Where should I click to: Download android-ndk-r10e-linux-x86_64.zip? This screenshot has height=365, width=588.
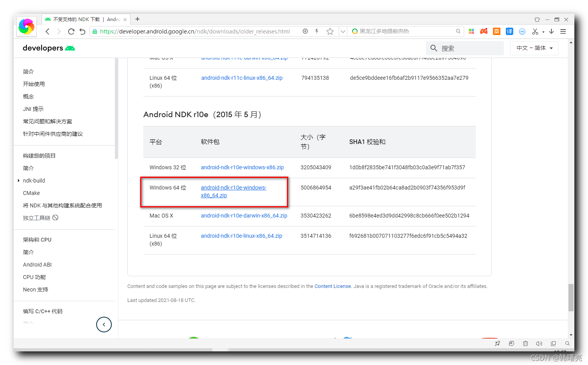[241, 236]
